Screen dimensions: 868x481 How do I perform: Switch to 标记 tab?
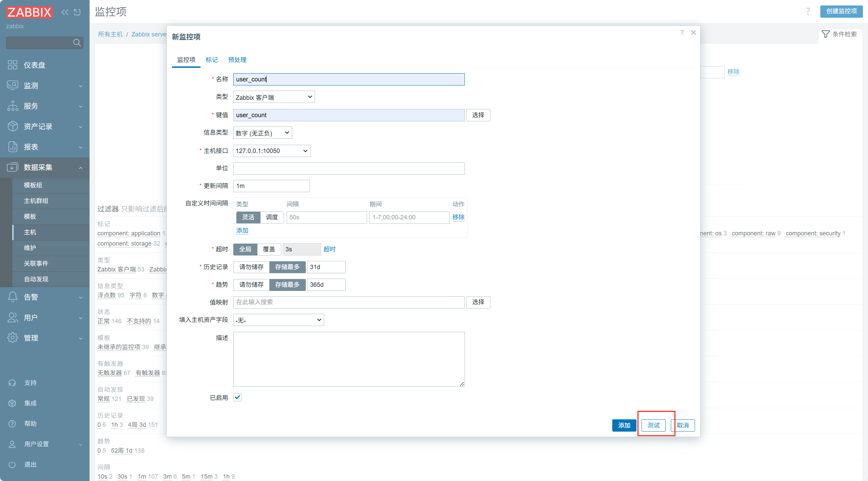[x=211, y=60]
